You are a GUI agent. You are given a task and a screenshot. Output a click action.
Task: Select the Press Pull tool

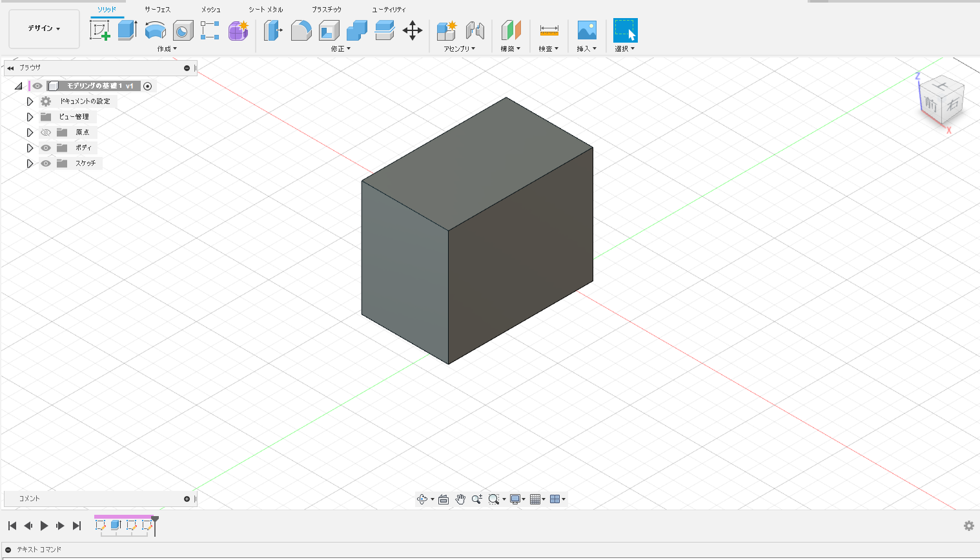pos(273,30)
